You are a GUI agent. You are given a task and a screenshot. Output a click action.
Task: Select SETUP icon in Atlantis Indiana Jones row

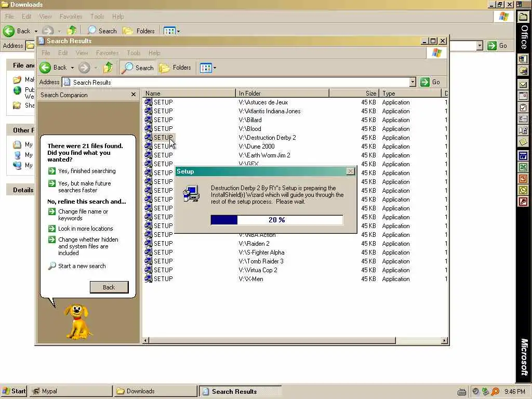point(148,111)
